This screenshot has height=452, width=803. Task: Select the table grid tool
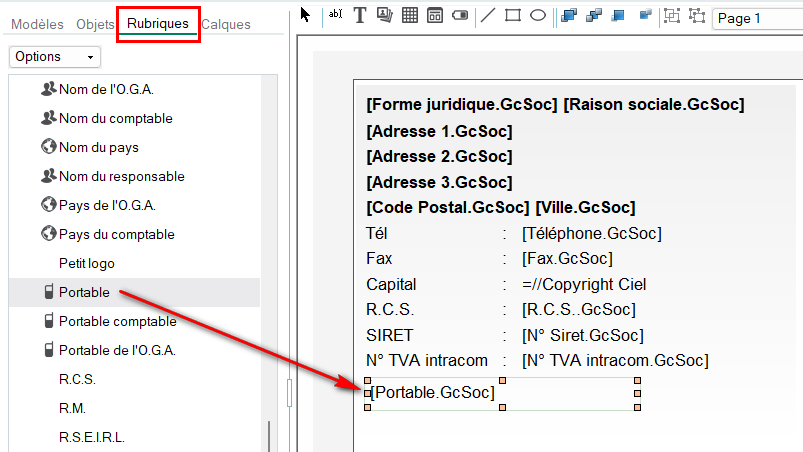click(x=410, y=15)
